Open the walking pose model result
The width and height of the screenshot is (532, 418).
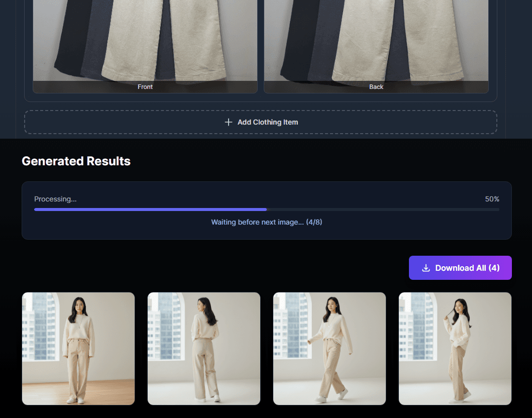click(x=330, y=348)
